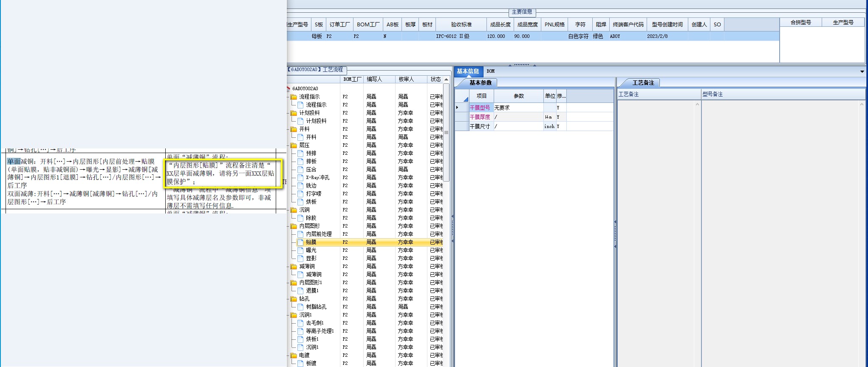Click inside the 工艺备注 text area
Viewport: 868px width, 367px height.
[x=659, y=233]
